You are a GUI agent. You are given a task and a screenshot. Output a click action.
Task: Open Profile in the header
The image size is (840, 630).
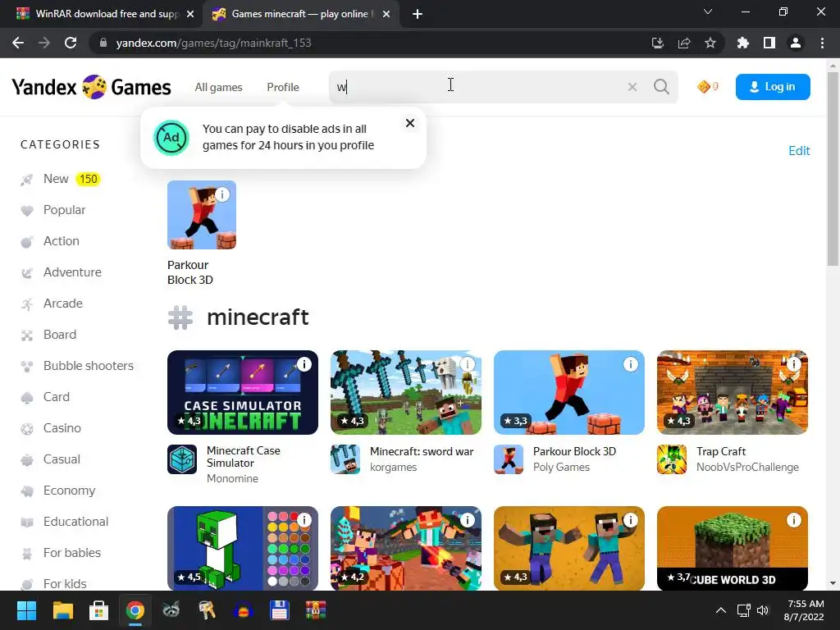(283, 87)
